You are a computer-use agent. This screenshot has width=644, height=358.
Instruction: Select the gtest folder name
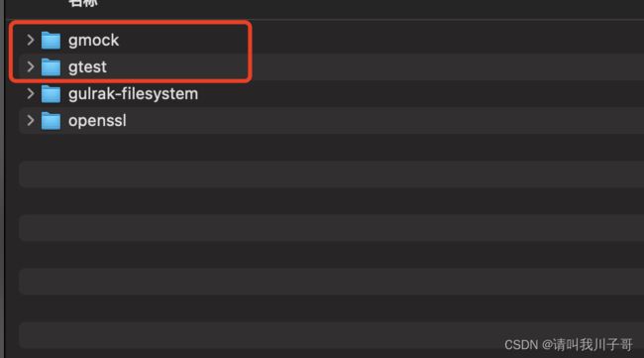[x=87, y=67]
